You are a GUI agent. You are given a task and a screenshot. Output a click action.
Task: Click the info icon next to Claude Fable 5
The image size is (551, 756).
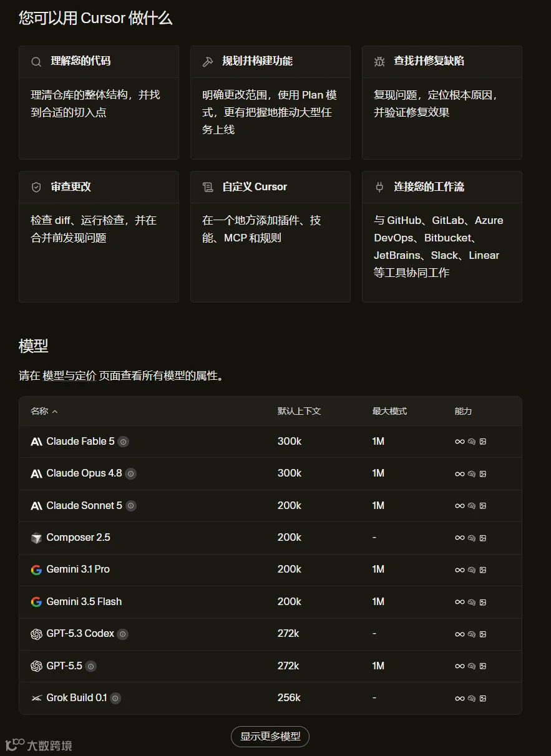[124, 442]
